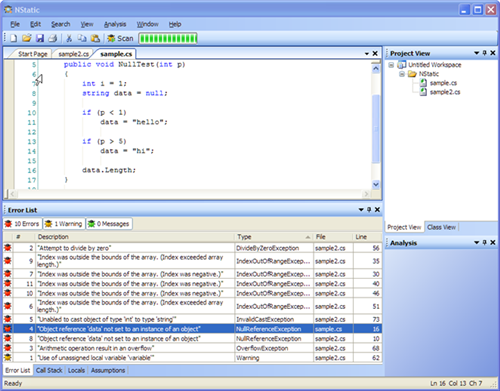This screenshot has width=500, height=391.
Task: Paste using the clipboard toolbar icon
Action: (95, 38)
